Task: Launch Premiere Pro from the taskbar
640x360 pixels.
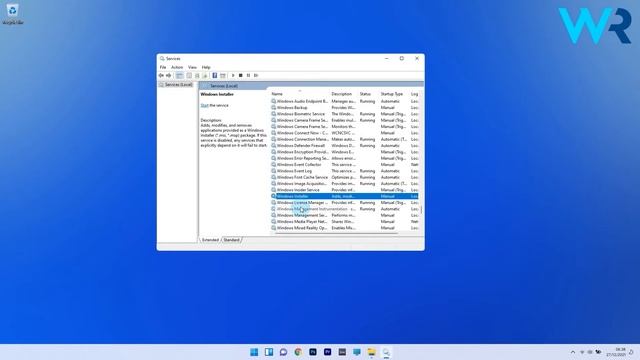Action: (x=327, y=352)
